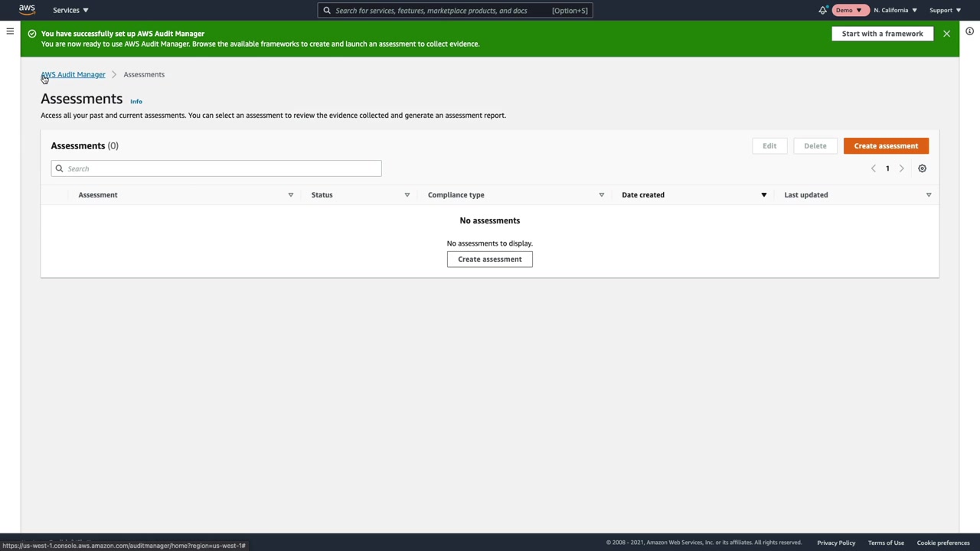Open the Terms of Use footer link

coord(886,543)
